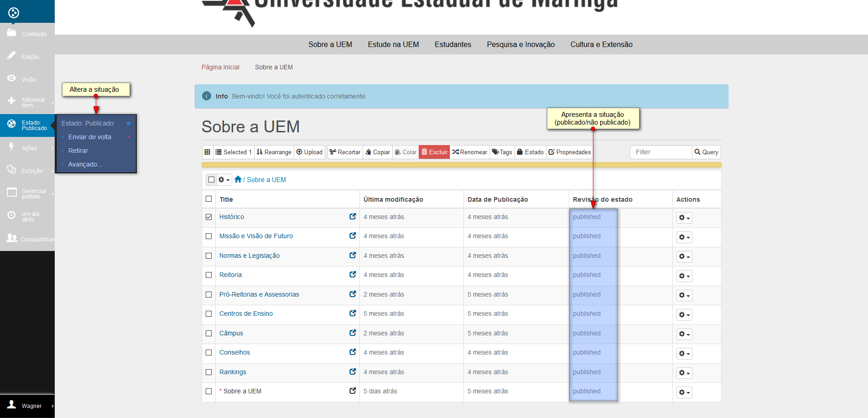Image resolution: width=868 pixels, height=418 pixels.
Task: Click the Copiar toolbar button
Action: [378, 152]
